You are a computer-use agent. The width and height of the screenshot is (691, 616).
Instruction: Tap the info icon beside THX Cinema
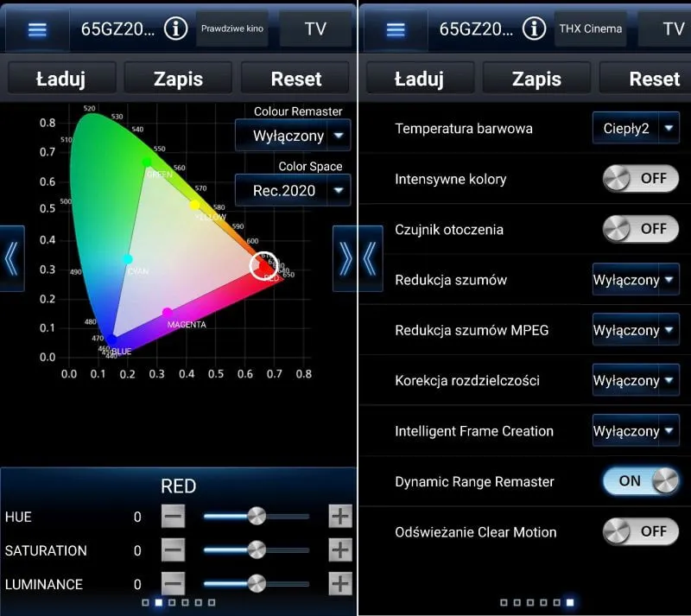pos(534,28)
